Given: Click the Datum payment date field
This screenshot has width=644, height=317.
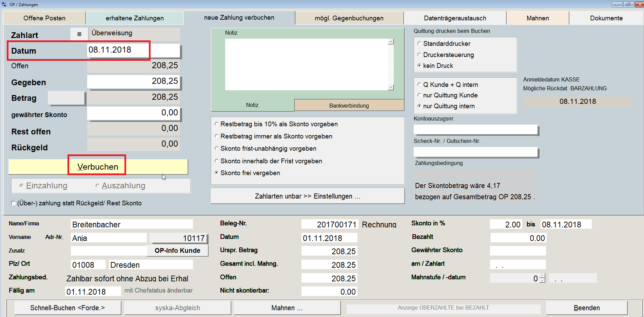Looking at the screenshot, I should [133, 50].
